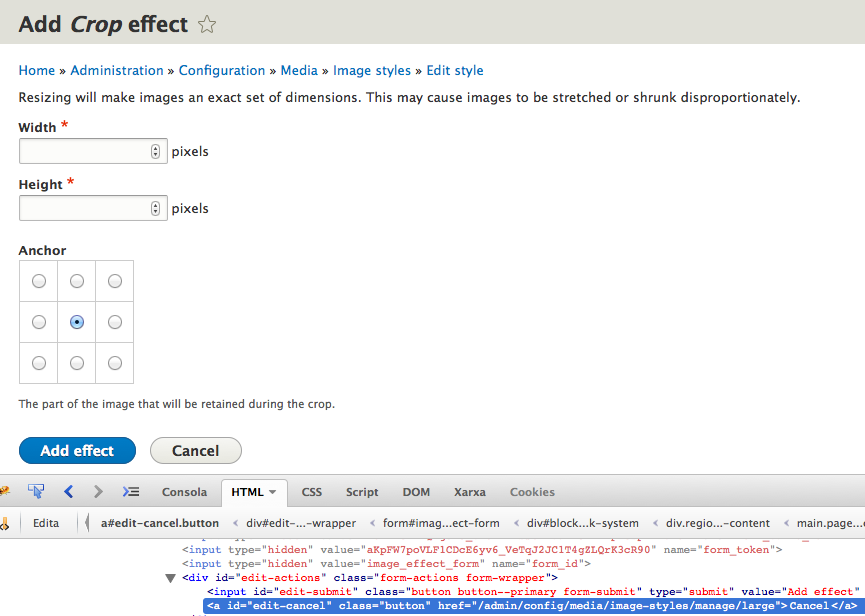
Task: Open the Media breadcrumb link
Action: click(x=299, y=71)
